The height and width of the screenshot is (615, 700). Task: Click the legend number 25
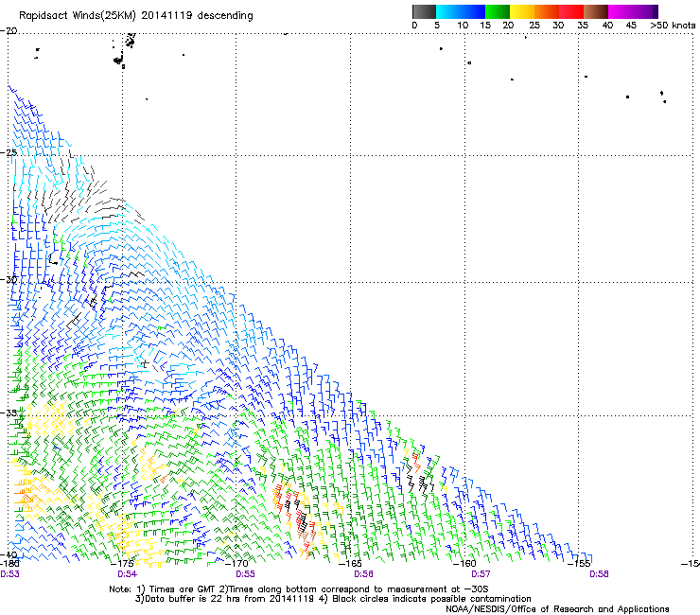[534, 26]
